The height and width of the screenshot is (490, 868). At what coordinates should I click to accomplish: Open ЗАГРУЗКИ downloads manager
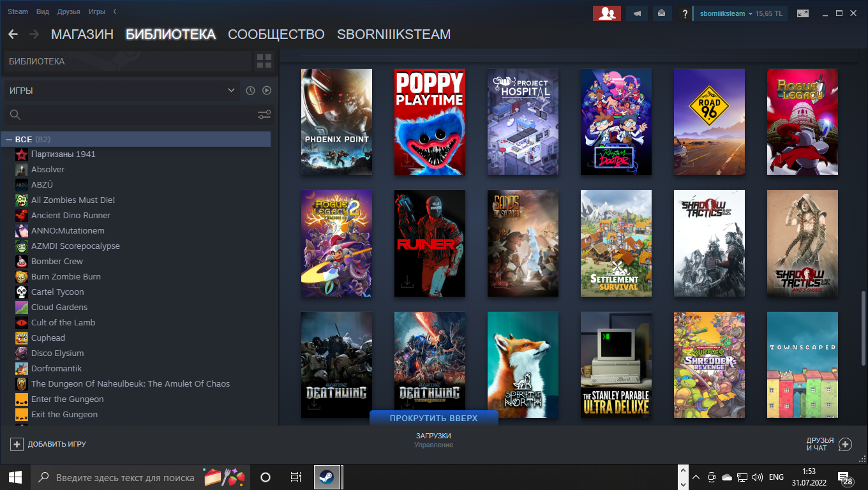pyautogui.click(x=433, y=440)
